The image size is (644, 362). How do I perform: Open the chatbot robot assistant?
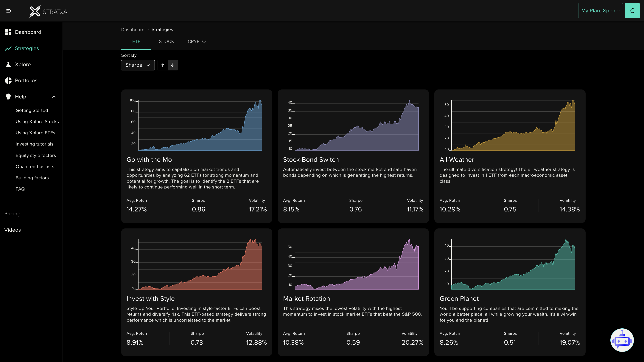click(x=622, y=340)
